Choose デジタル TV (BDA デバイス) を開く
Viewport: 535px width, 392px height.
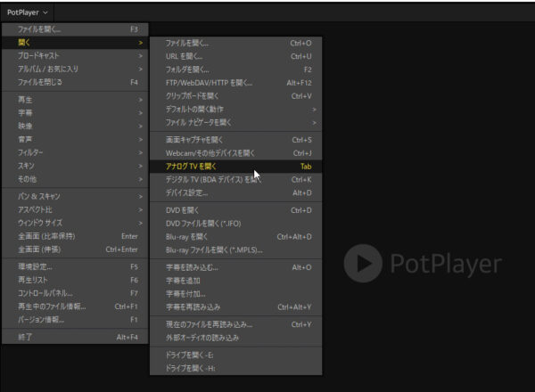coord(235,180)
